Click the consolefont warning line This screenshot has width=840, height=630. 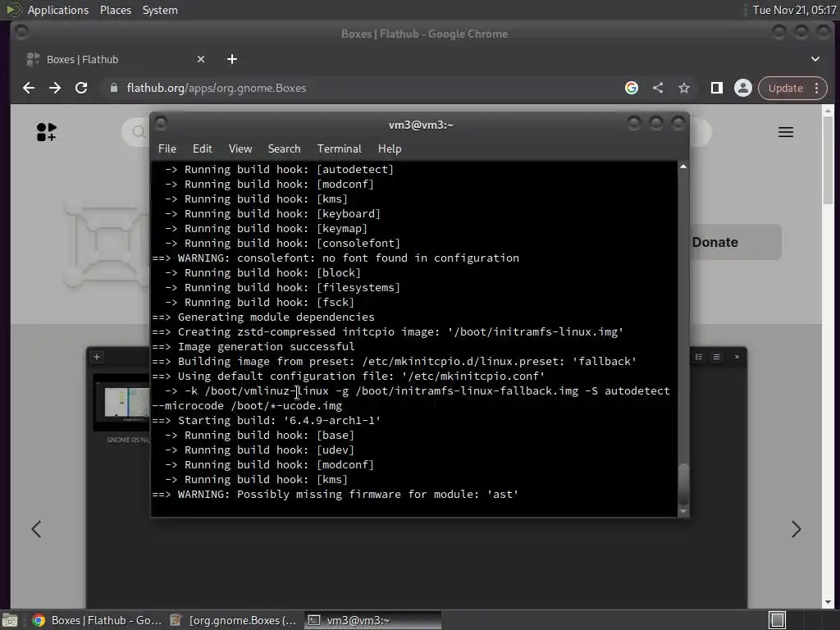[336, 258]
